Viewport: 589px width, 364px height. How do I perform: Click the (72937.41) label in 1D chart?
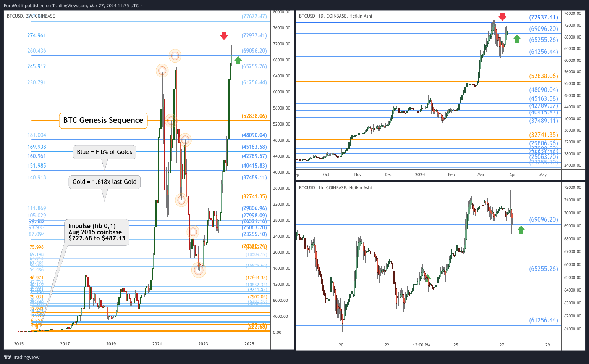coord(544,17)
